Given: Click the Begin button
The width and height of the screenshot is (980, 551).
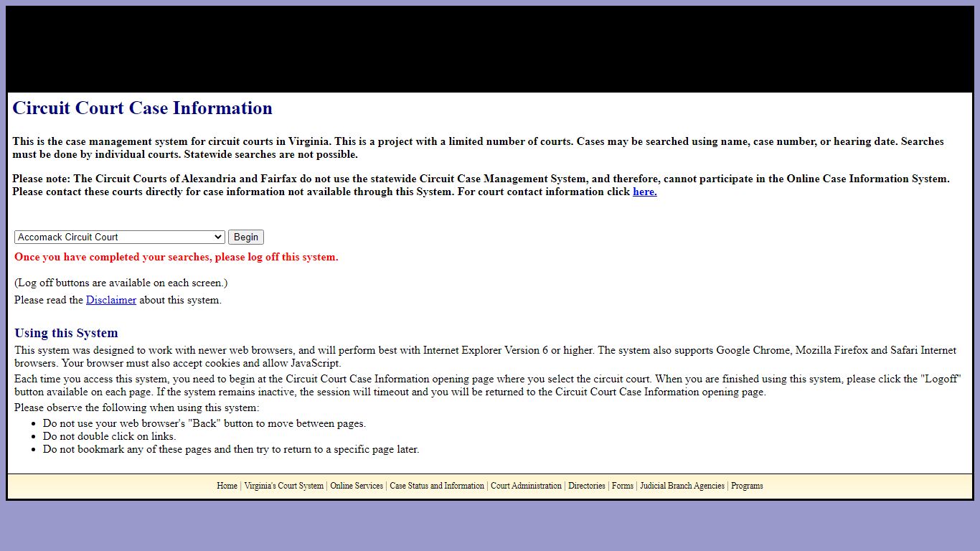Looking at the screenshot, I should click(x=246, y=237).
